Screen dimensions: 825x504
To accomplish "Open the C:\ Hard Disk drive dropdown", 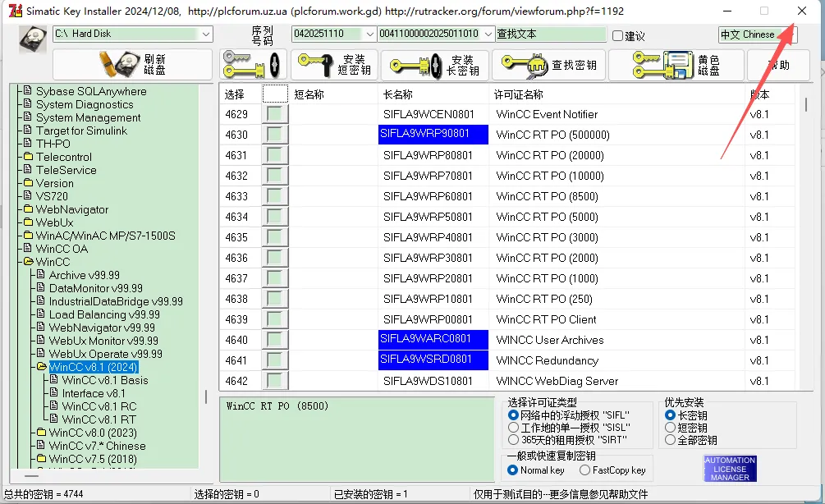I will pyautogui.click(x=206, y=34).
